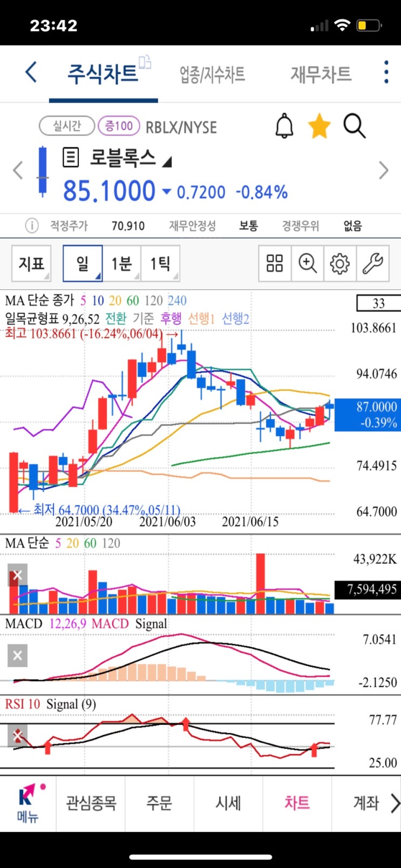
Task: Go back with the left arrow
Action: [x=31, y=72]
